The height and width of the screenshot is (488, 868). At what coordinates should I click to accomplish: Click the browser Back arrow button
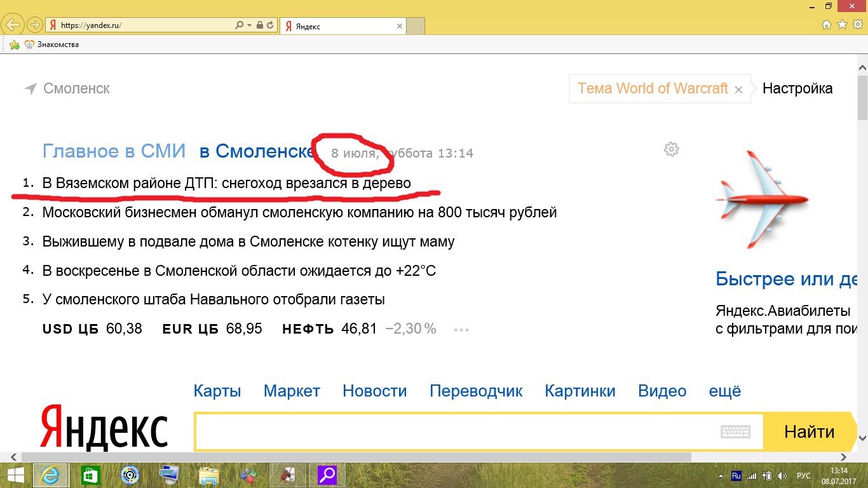(x=14, y=25)
